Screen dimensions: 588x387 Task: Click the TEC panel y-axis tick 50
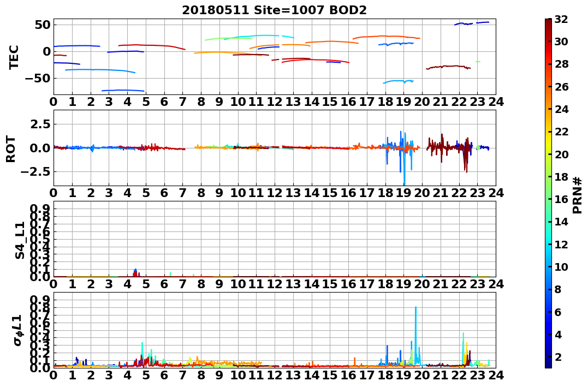(43, 25)
